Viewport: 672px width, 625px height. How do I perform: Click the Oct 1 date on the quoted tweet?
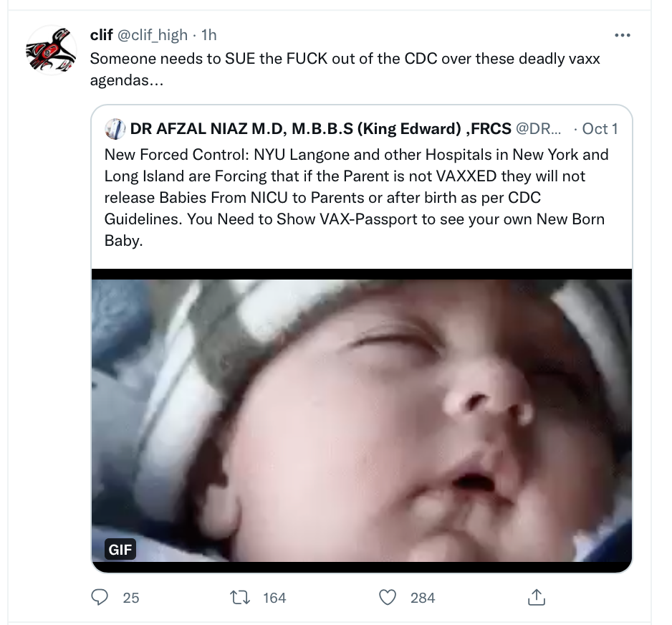pyautogui.click(x=600, y=129)
